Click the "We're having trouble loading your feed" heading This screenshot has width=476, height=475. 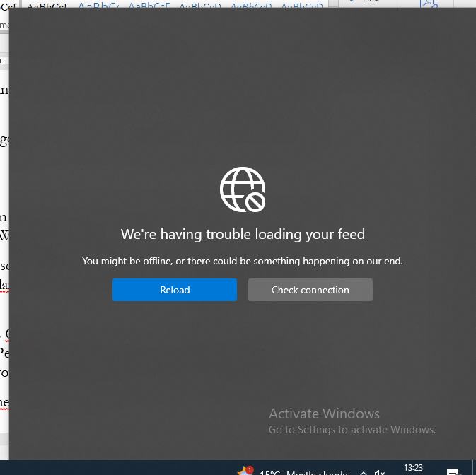(243, 234)
